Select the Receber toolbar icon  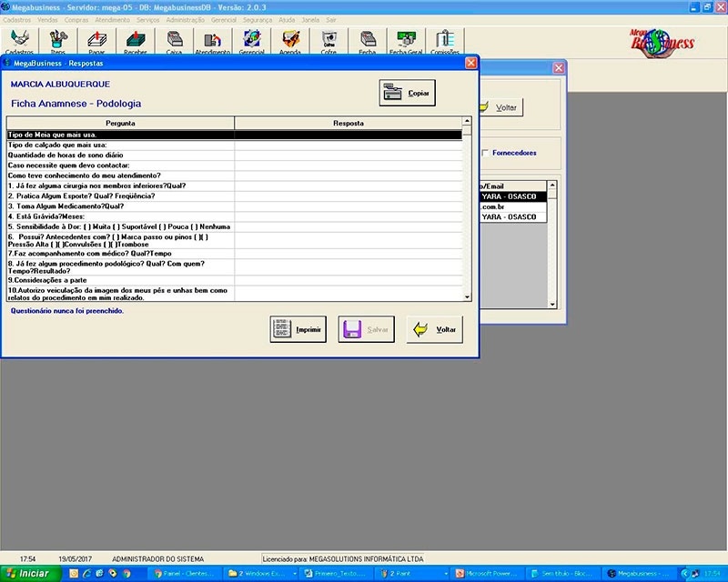click(136, 41)
